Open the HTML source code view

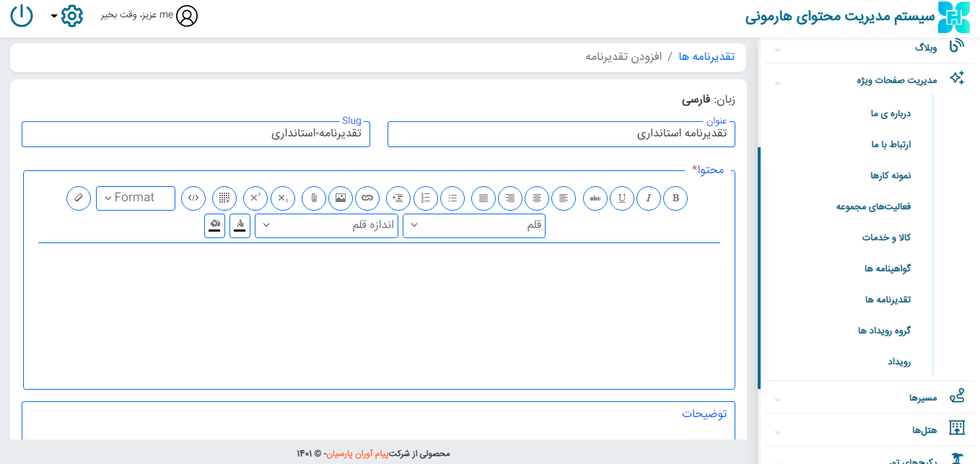click(x=193, y=198)
